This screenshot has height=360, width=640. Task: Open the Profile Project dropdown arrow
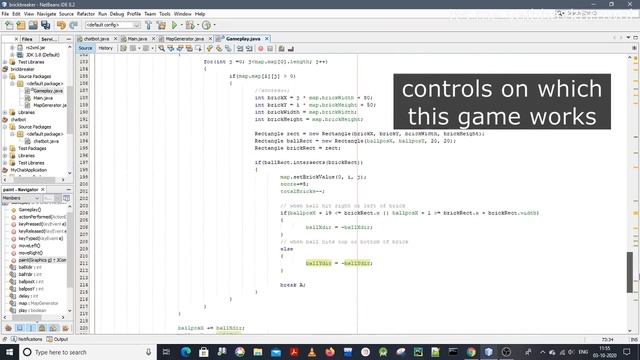point(214,25)
